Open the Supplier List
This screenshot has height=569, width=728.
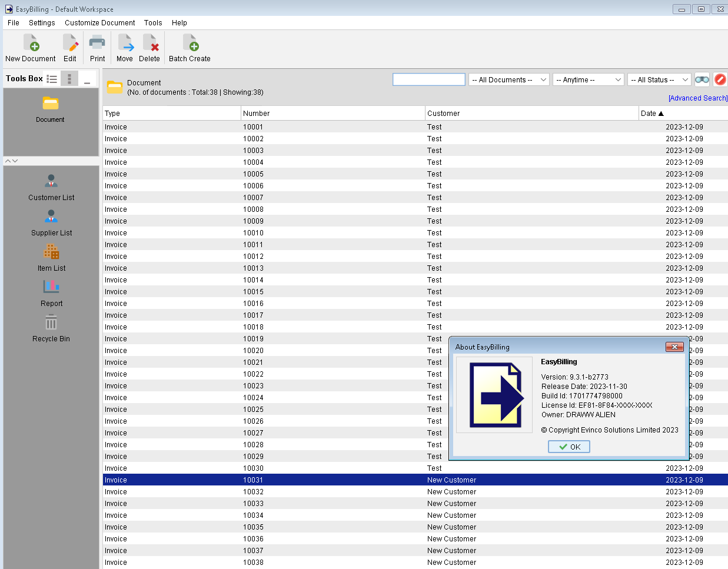51,223
